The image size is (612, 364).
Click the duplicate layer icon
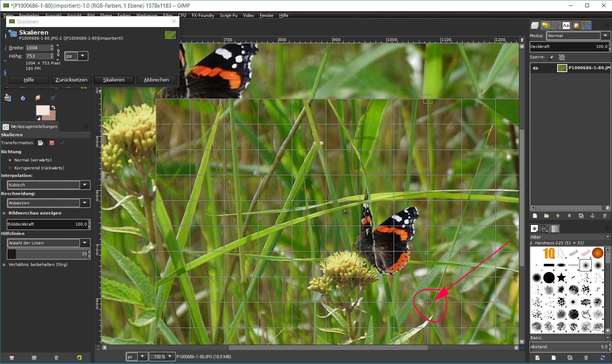pyautogui.click(x=581, y=216)
